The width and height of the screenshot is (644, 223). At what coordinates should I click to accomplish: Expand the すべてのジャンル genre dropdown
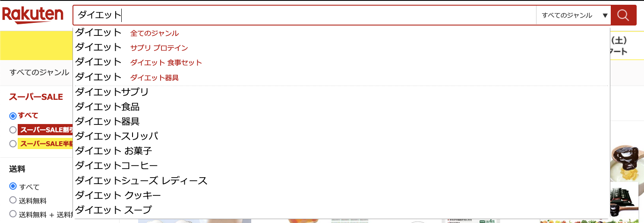(574, 15)
